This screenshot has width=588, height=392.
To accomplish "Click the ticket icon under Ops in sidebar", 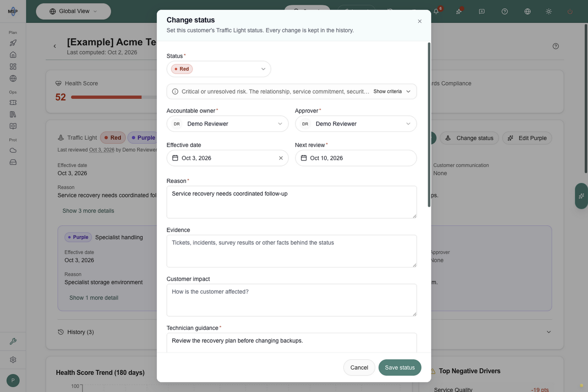I will coord(13,102).
